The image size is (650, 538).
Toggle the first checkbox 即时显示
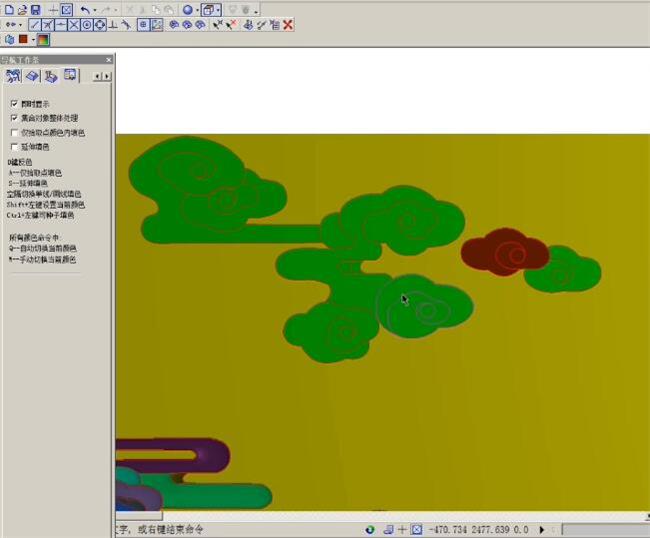(x=14, y=103)
